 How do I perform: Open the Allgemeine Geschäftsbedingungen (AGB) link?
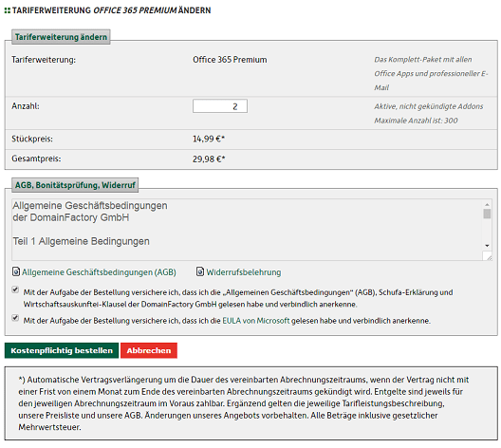(x=99, y=272)
